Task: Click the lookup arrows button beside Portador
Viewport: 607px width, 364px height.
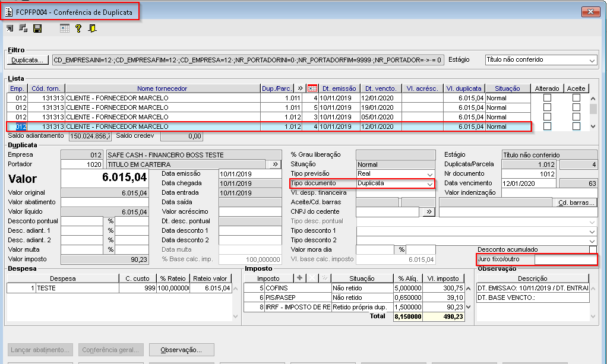Action: click(x=274, y=164)
